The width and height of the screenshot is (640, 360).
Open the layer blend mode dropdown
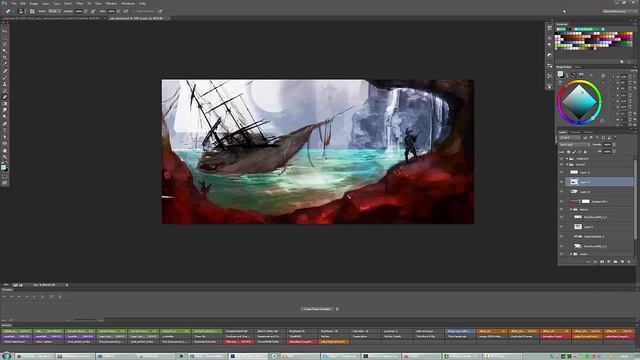point(575,145)
